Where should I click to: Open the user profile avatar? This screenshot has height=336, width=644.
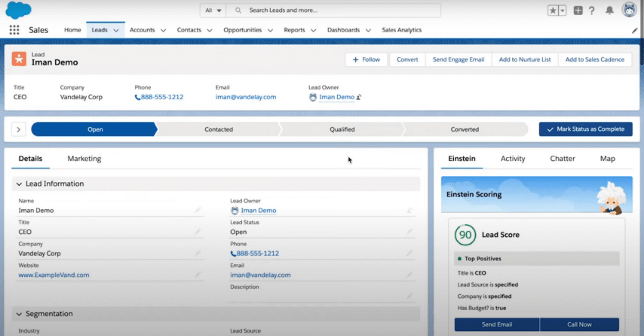click(629, 10)
